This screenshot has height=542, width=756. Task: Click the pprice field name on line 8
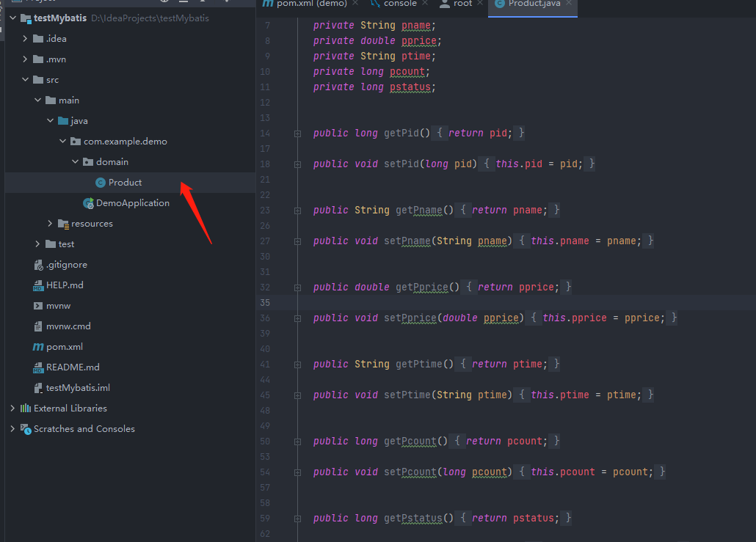(419, 41)
